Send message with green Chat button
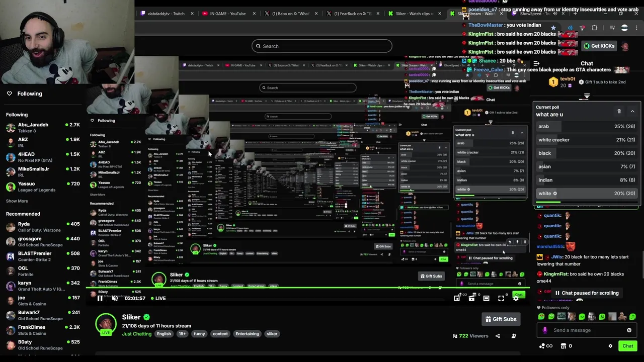 (x=627, y=346)
